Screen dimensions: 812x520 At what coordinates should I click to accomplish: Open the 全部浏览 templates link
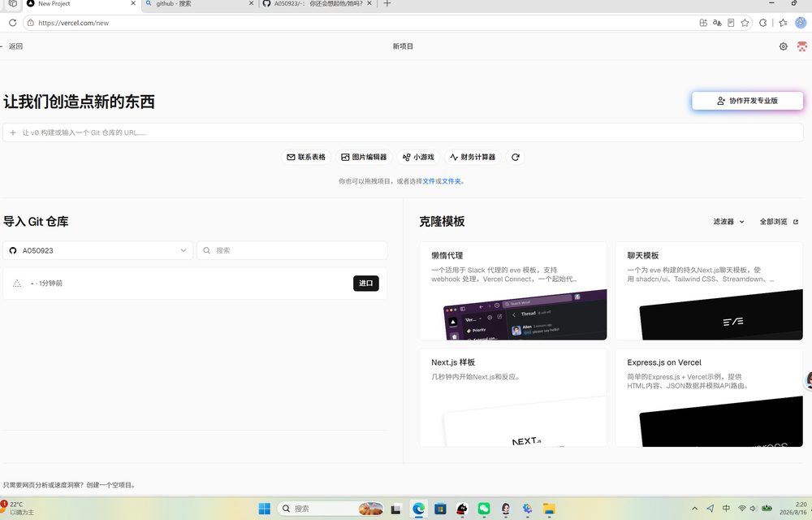tap(779, 222)
